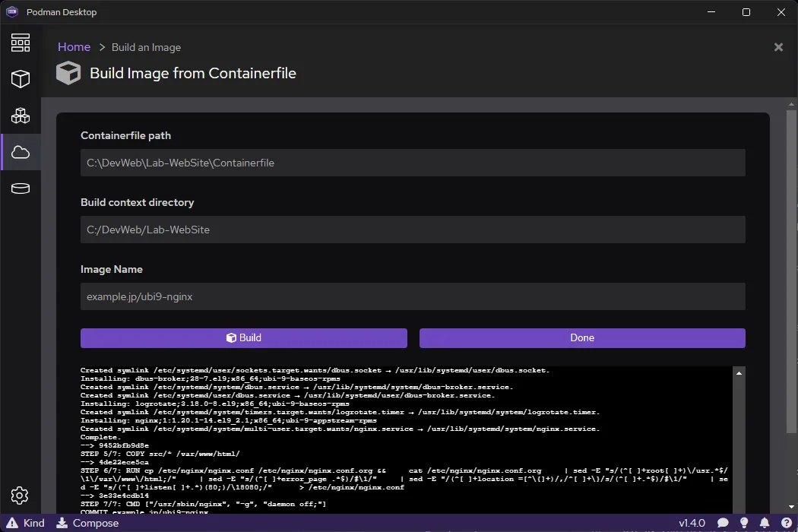Screen dimensions: 798x532
Task: Click the Build button
Action: click(x=244, y=338)
